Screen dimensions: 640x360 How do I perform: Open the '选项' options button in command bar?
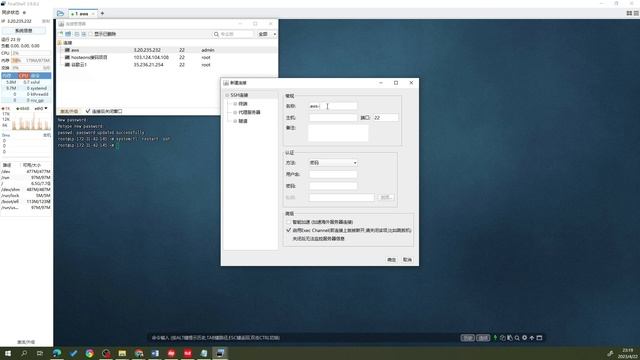[483, 338]
